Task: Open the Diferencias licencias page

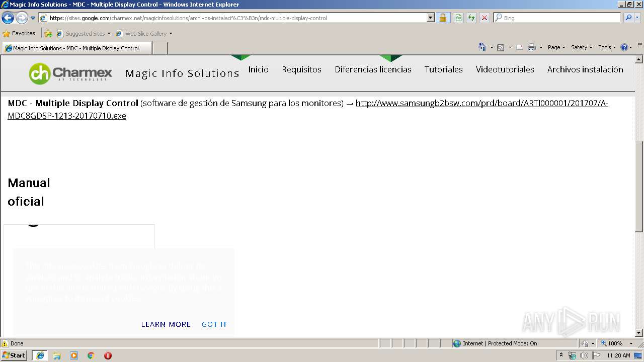Action: pos(373,69)
